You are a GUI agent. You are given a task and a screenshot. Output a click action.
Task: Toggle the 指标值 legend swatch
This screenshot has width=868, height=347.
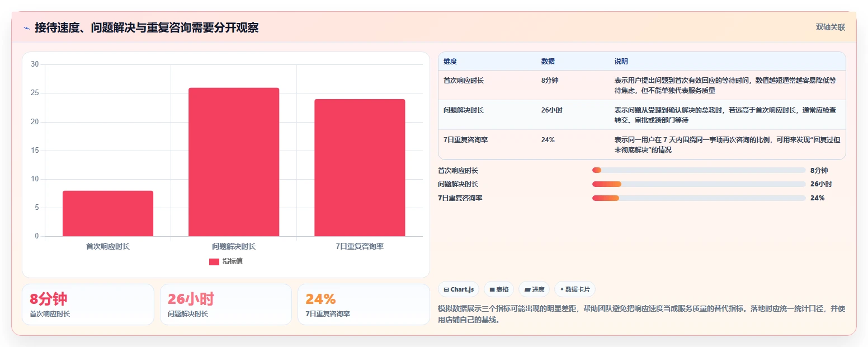pyautogui.click(x=214, y=261)
